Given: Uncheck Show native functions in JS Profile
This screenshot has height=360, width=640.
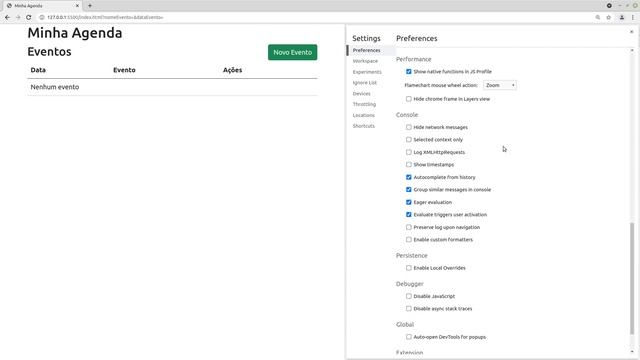Looking at the screenshot, I should 409,71.
